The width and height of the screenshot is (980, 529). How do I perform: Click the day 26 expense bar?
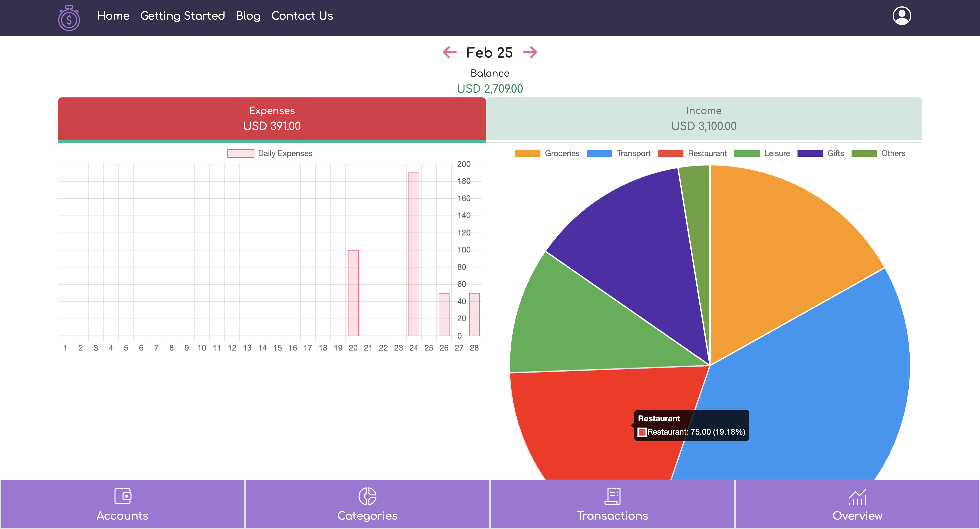click(x=444, y=314)
